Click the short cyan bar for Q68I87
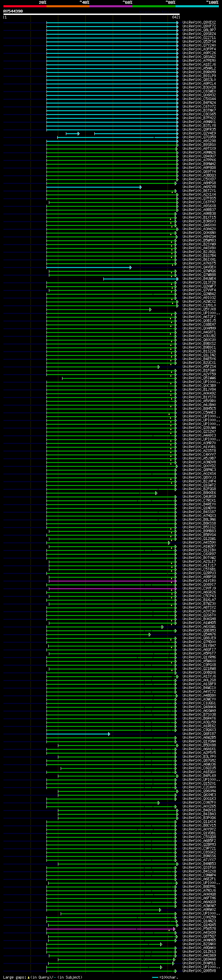The image size is (222, 980). click(x=78, y=734)
